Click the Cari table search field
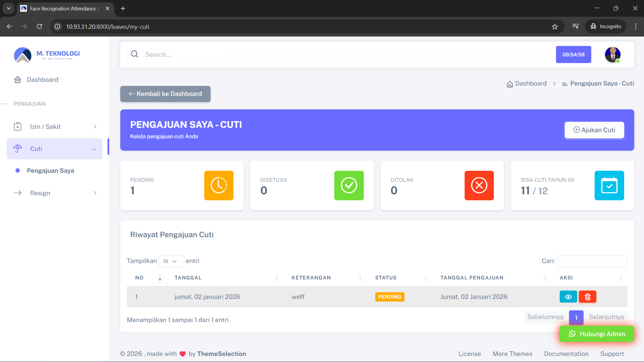The width and height of the screenshot is (644, 362). coord(592,261)
